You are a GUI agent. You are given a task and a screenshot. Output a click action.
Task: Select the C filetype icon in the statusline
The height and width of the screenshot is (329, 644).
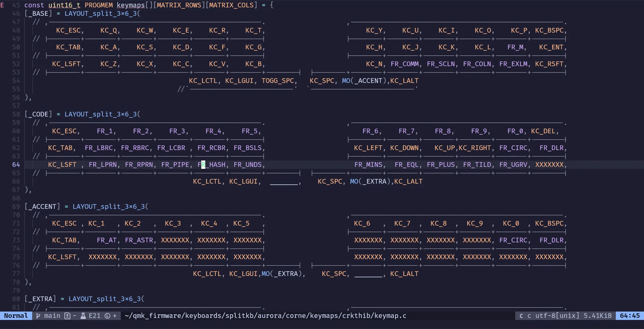click(521, 316)
